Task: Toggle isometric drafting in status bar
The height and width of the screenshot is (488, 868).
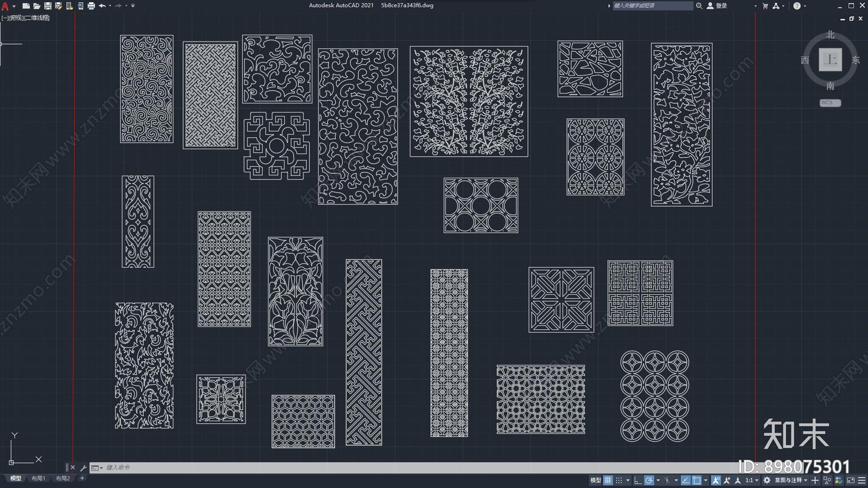Action: pyautogui.click(x=667, y=480)
